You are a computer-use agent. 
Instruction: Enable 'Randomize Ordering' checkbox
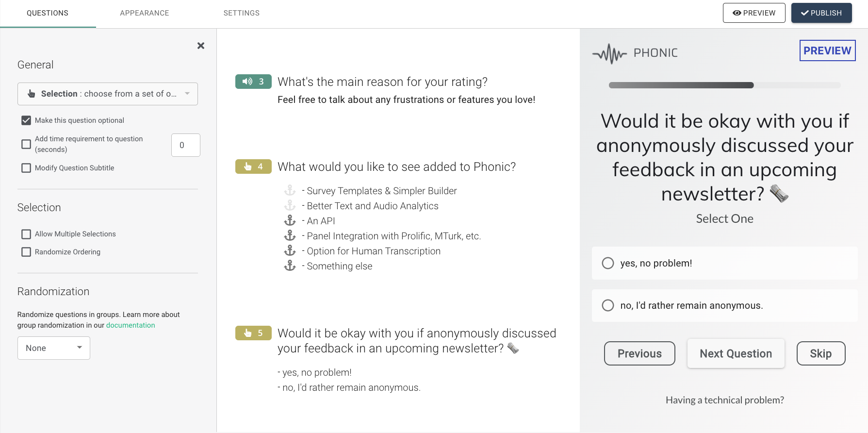[x=26, y=252]
